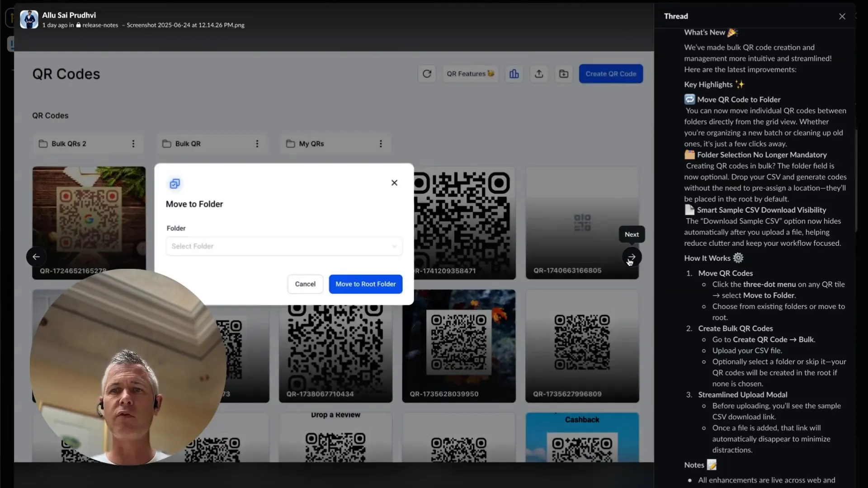868x488 pixels.
Task: Open the release-notes channel link
Action: point(97,25)
